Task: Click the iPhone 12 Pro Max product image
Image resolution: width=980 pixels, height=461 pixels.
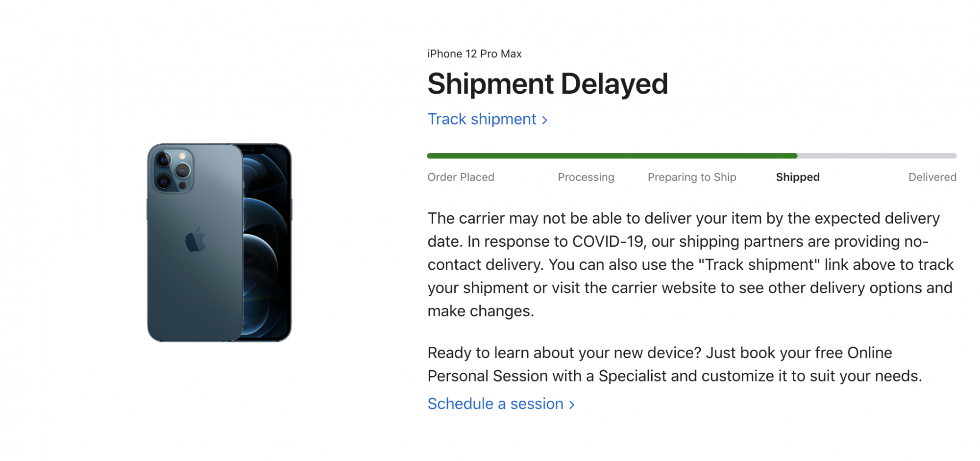Action: 219,243
